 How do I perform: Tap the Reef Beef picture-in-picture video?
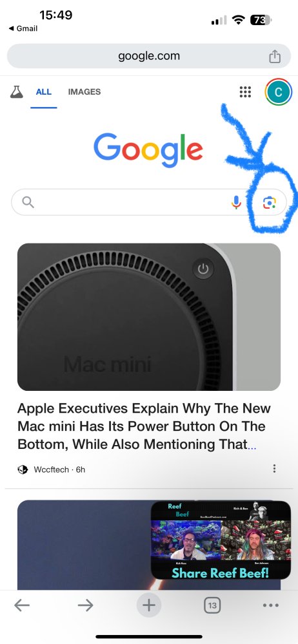click(x=221, y=540)
